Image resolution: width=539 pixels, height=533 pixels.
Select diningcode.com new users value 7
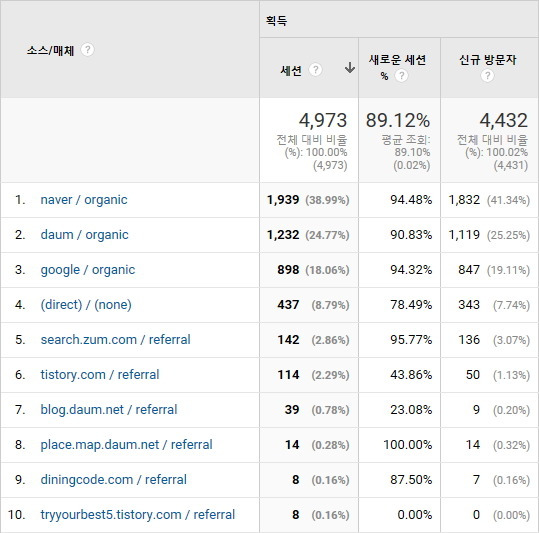pyautogui.click(x=476, y=480)
